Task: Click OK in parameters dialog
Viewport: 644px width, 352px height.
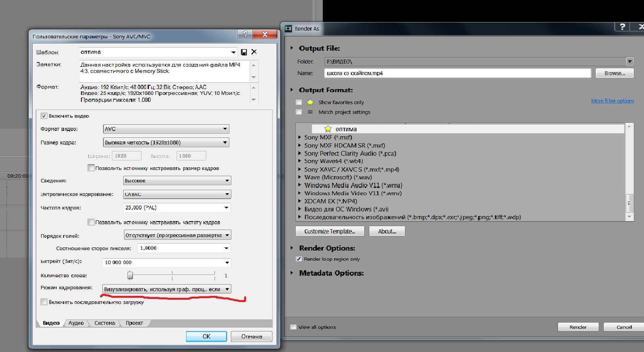Action: pyautogui.click(x=207, y=337)
